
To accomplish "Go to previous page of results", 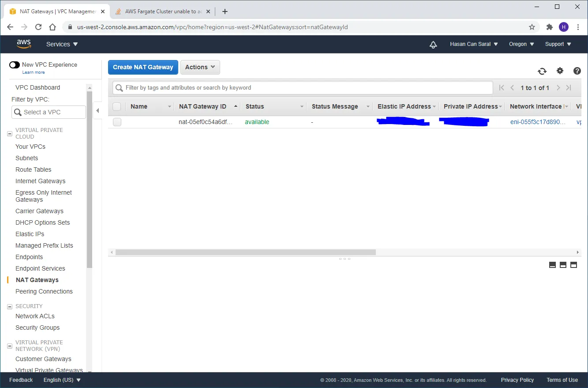I will [512, 88].
